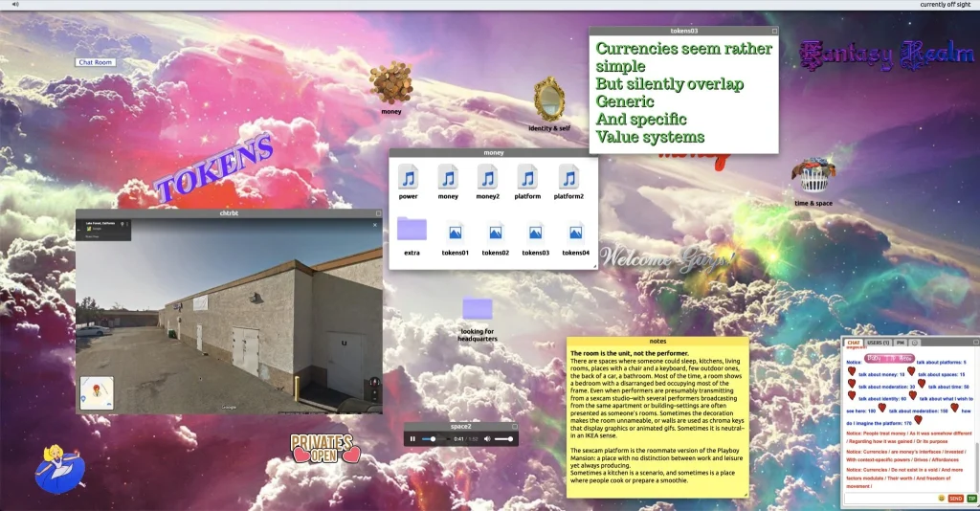Open the identity & self mirror icon
The height and width of the screenshot is (511, 980).
[548, 99]
